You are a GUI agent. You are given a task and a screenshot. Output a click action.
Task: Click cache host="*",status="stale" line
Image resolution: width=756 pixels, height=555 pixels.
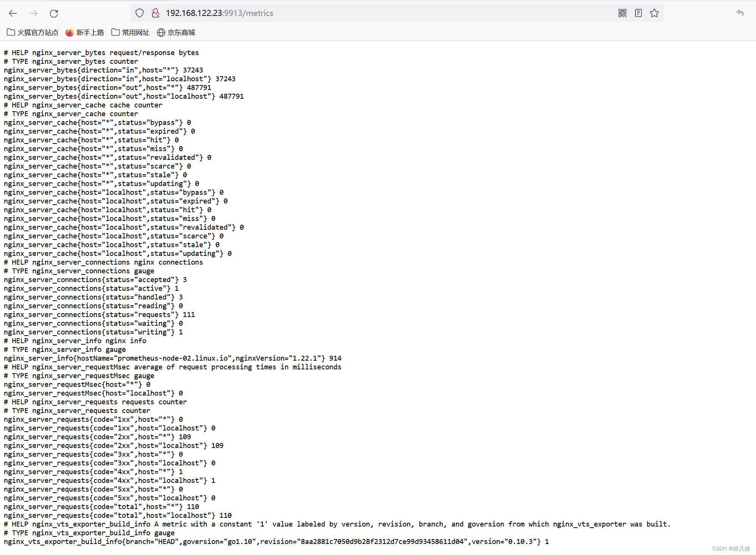pos(95,175)
